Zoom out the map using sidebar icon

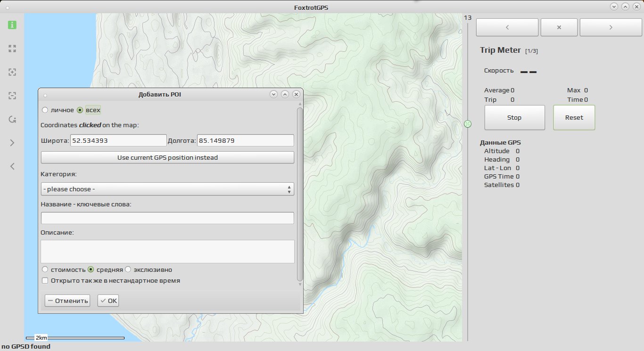(12, 96)
